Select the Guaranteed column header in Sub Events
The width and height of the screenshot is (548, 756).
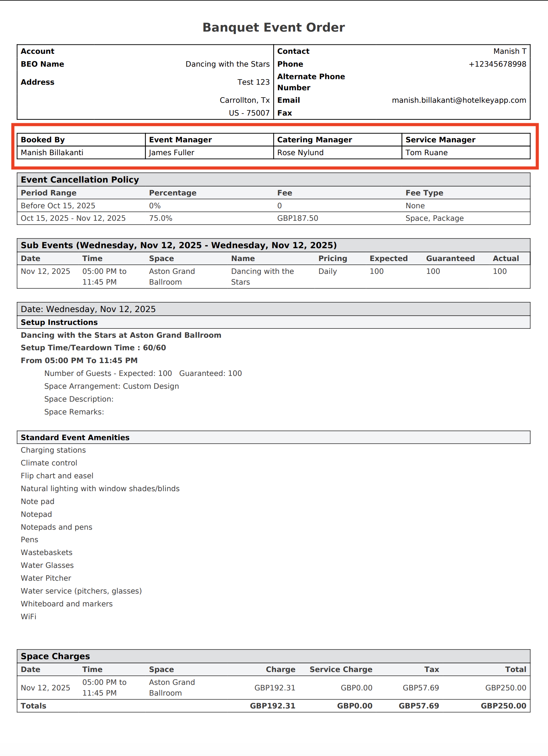click(x=450, y=259)
